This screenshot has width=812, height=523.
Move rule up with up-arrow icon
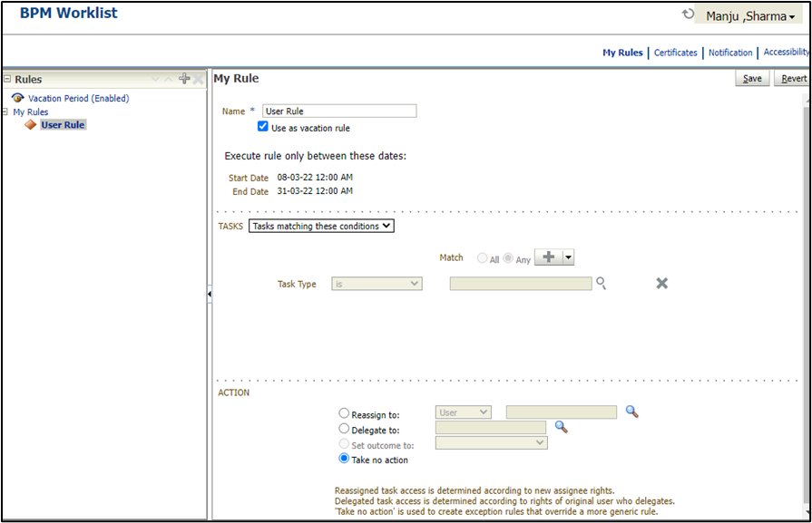tap(169, 79)
